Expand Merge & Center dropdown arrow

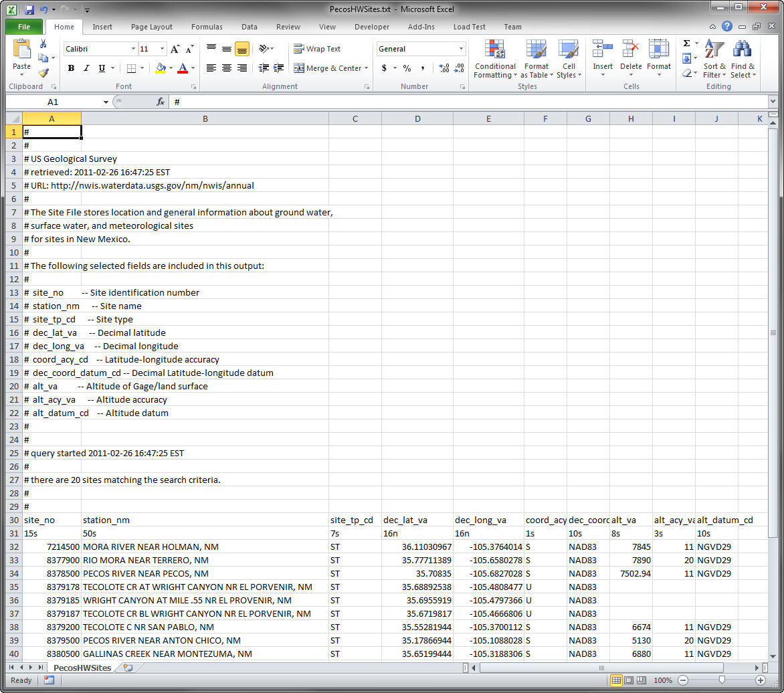[x=367, y=68]
